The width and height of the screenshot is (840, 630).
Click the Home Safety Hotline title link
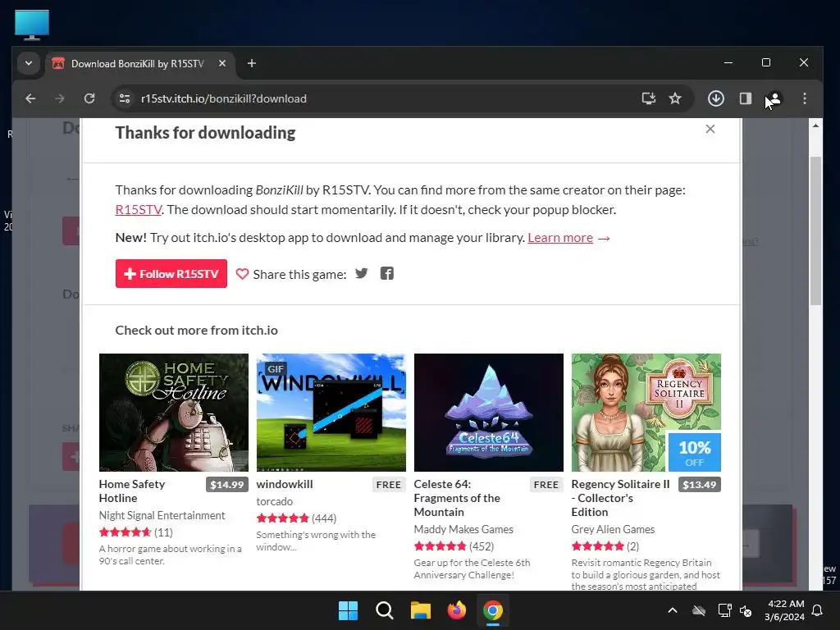pyautogui.click(x=132, y=491)
